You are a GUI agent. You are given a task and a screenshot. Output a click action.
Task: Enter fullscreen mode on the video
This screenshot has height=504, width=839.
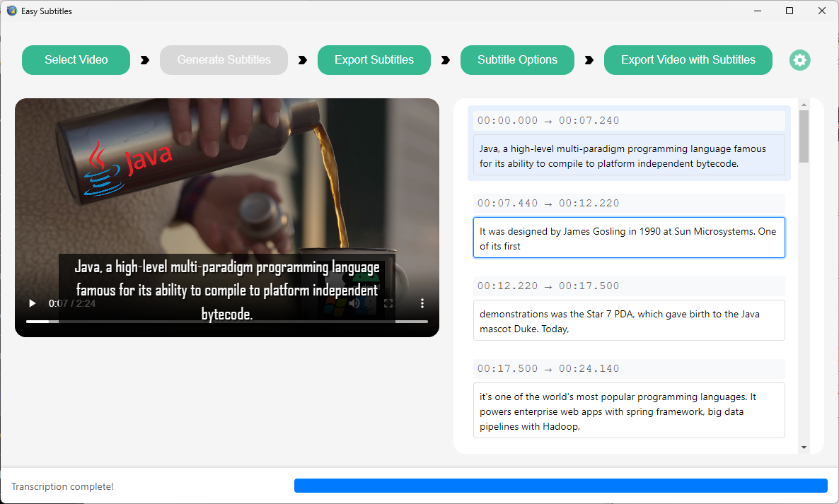pyautogui.click(x=388, y=303)
